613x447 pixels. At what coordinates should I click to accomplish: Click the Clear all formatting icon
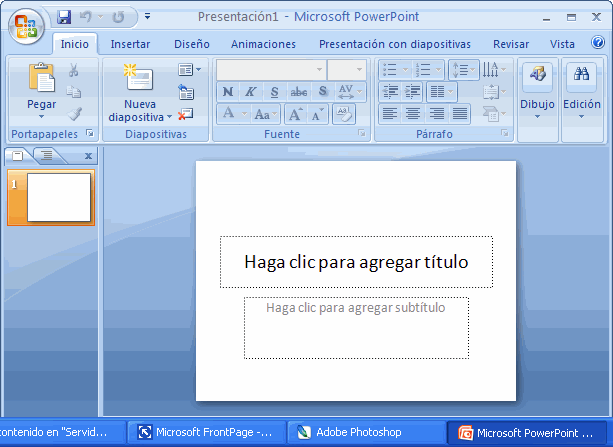344,114
